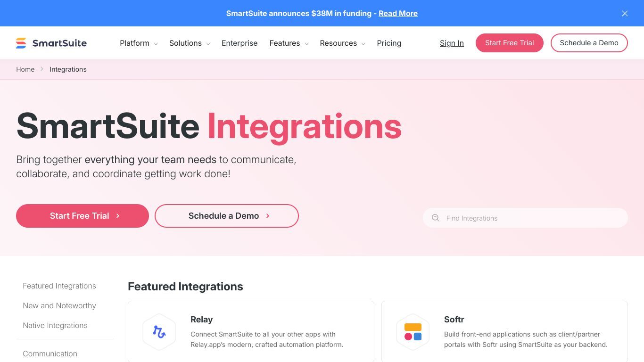
Task: Select New and Noteworthy in sidebar
Action: coord(59,305)
